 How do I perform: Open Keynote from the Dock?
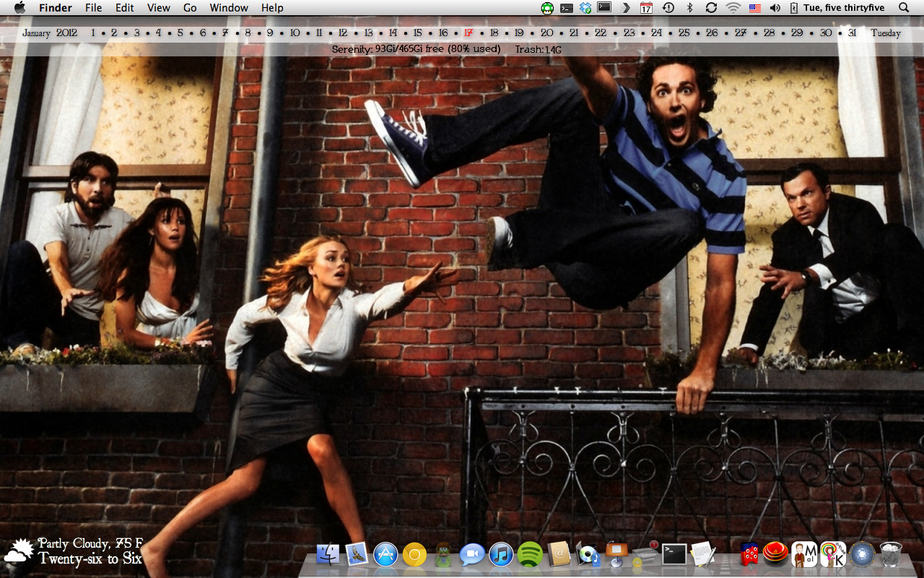(616, 554)
